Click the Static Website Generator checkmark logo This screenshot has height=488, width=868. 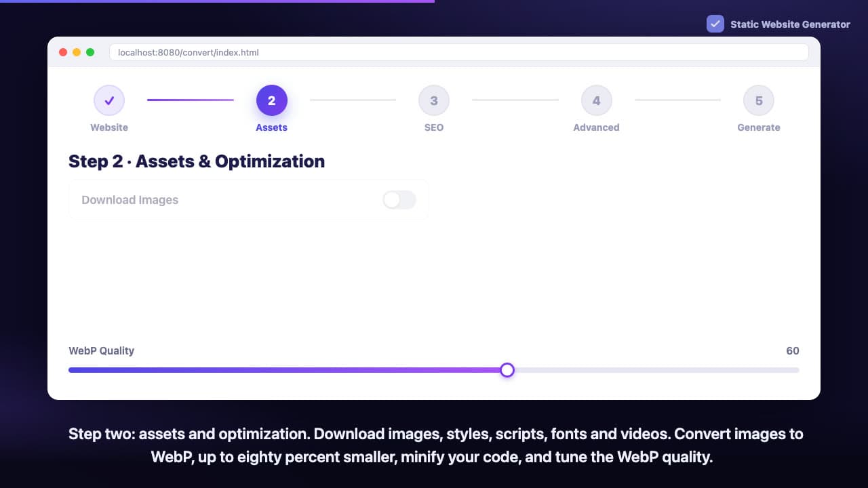click(x=715, y=24)
